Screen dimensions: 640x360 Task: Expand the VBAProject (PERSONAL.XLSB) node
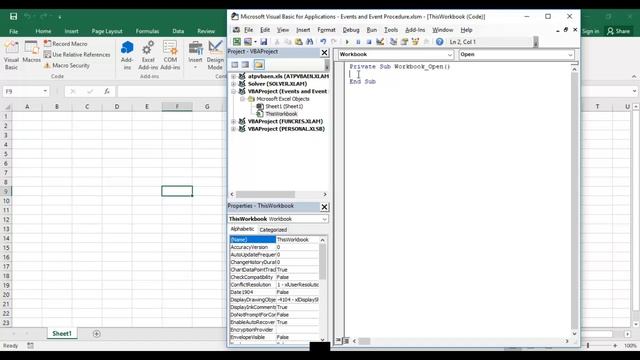233,129
